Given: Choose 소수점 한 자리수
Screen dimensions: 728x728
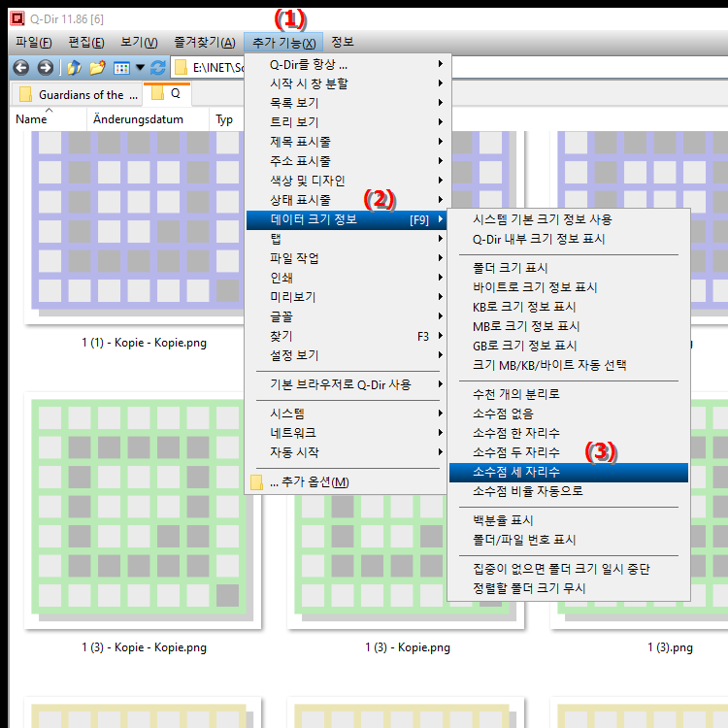Looking at the screenshot, I should tap(569, 433).
